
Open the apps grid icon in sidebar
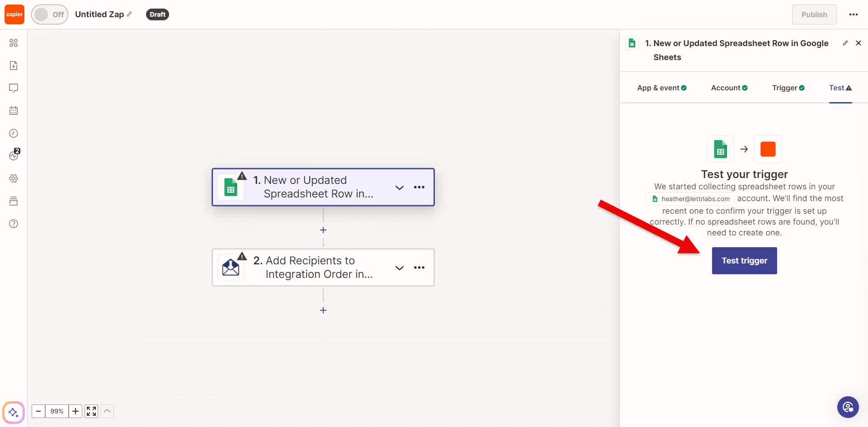pos(14,43)
